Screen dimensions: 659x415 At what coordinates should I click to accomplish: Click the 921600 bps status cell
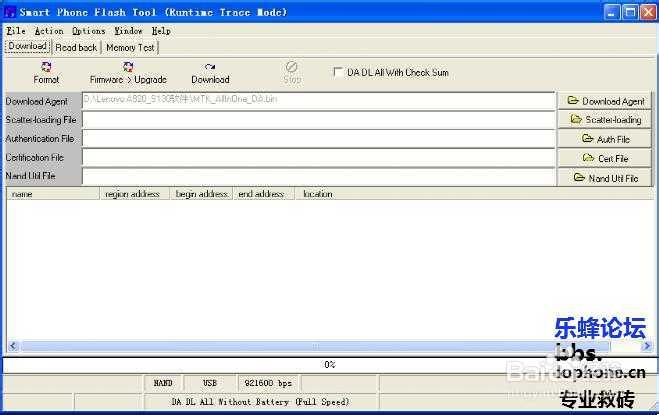click(x=268, y=383)
